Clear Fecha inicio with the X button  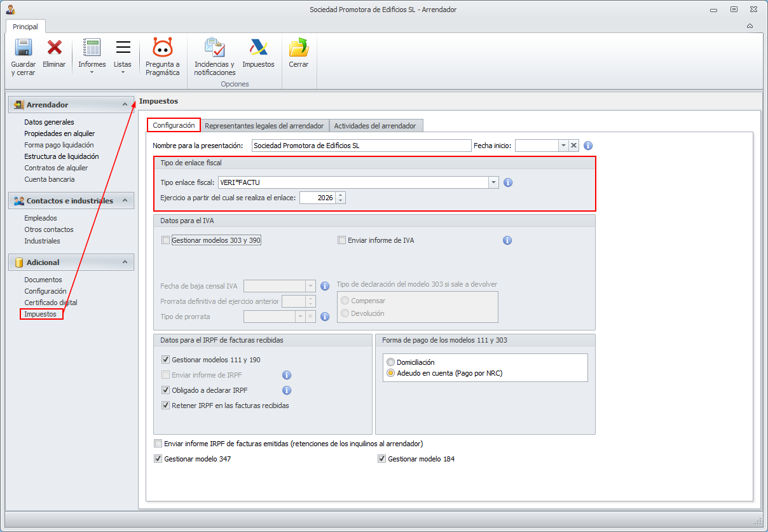click(x=573, y=146)
